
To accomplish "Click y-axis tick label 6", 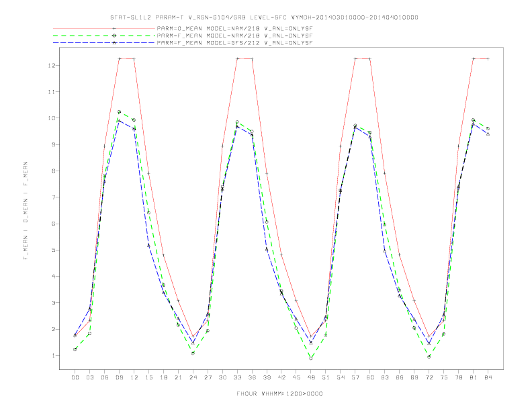I will click(53, 224).
